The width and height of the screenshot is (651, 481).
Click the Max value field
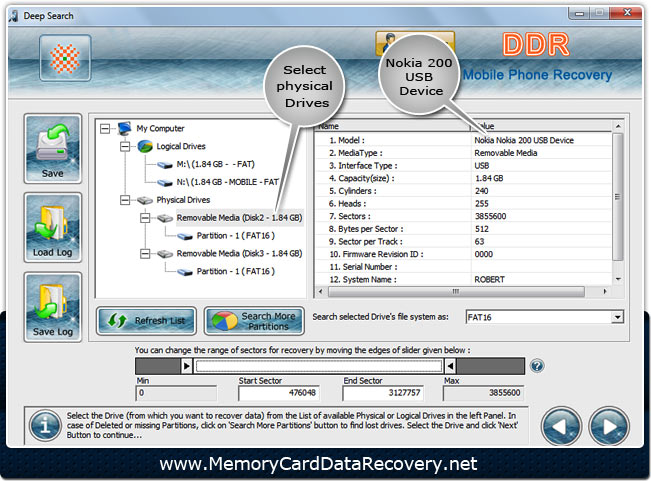coord(483,393)
